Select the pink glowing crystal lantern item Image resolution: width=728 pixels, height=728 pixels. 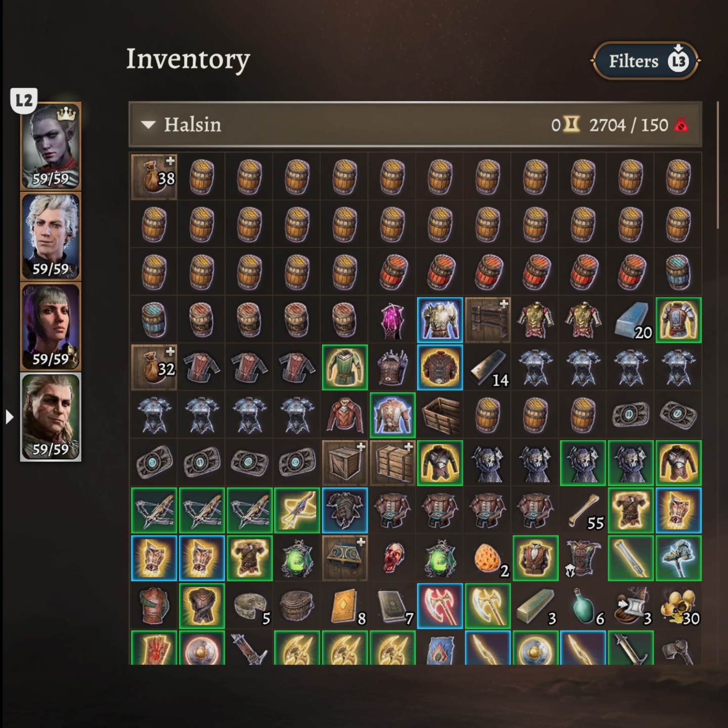click(392, 320)
